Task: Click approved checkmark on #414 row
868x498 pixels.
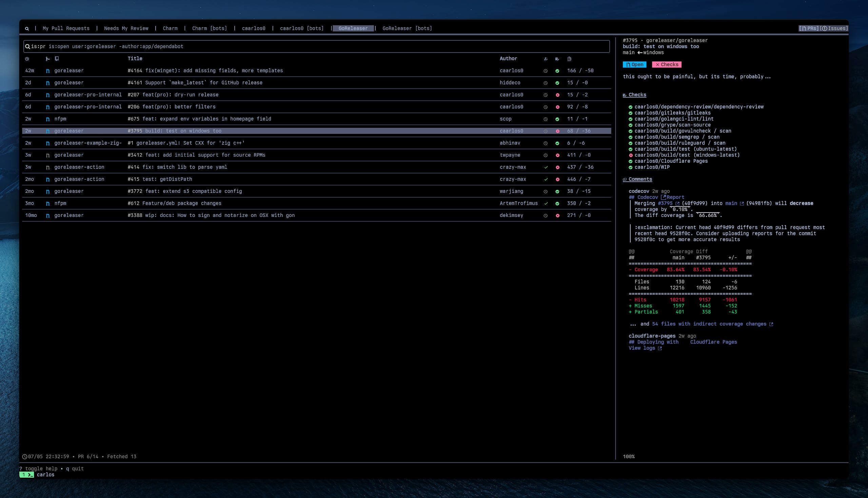Action: [x=546, y=167]
